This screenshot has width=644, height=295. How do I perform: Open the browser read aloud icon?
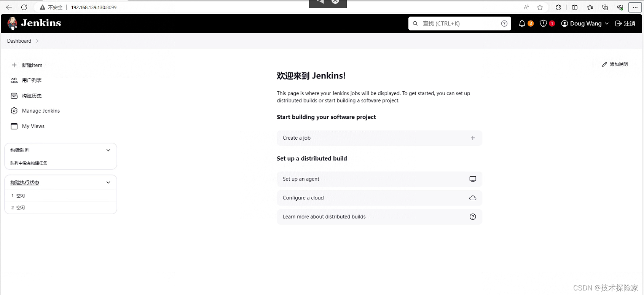click(526, 7)
